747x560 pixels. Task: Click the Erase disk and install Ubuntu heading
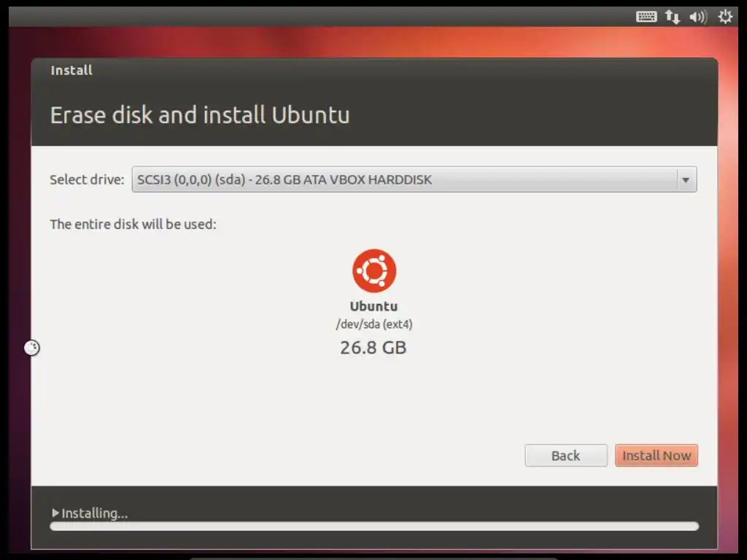pyautogui.click(x=200, y=115)
